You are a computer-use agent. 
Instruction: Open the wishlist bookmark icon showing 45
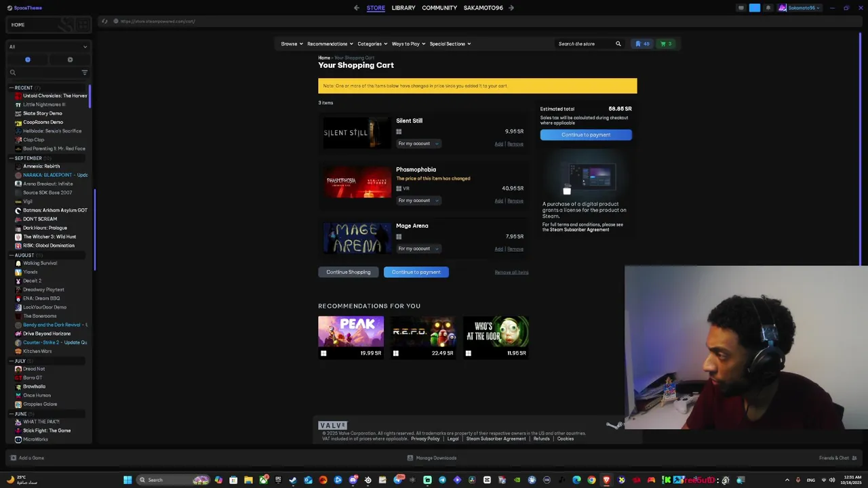[642, 44]
